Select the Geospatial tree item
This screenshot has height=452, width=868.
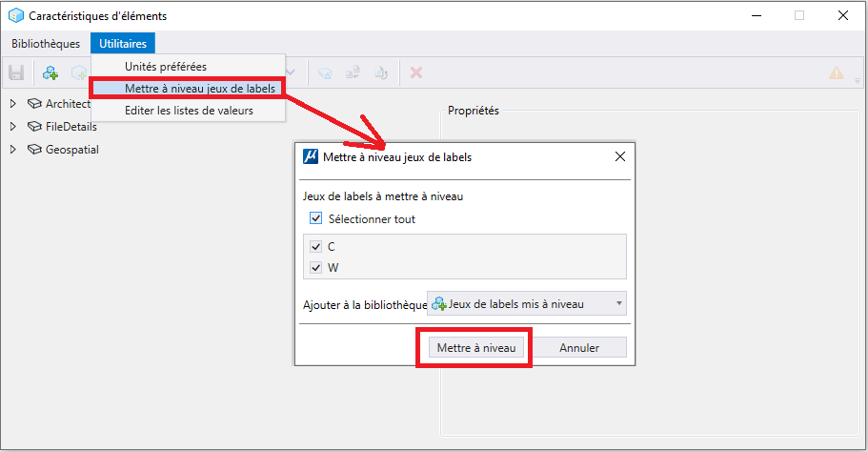coord(72,150)
